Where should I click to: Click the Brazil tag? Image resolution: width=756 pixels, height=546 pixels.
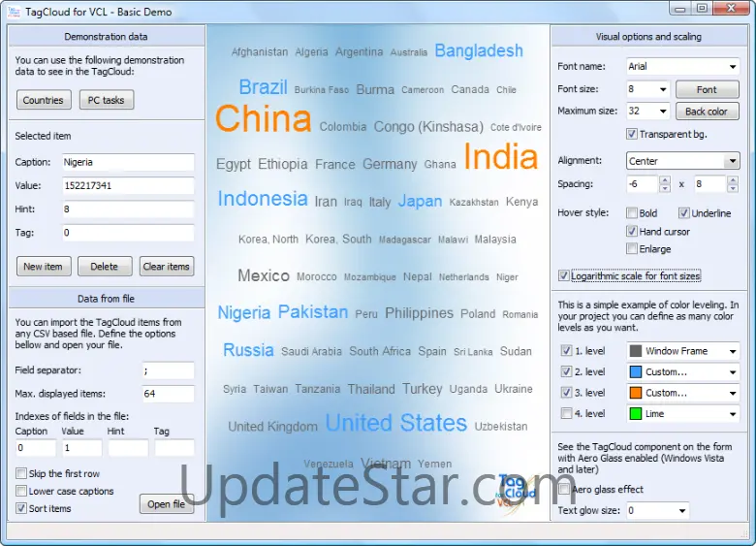pos(264,87)
